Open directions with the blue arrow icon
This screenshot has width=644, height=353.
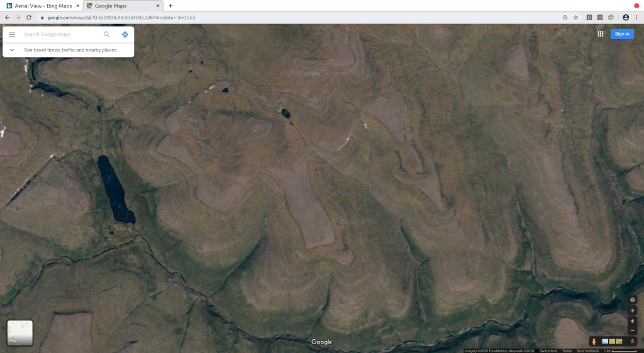[x=125, y=35]
